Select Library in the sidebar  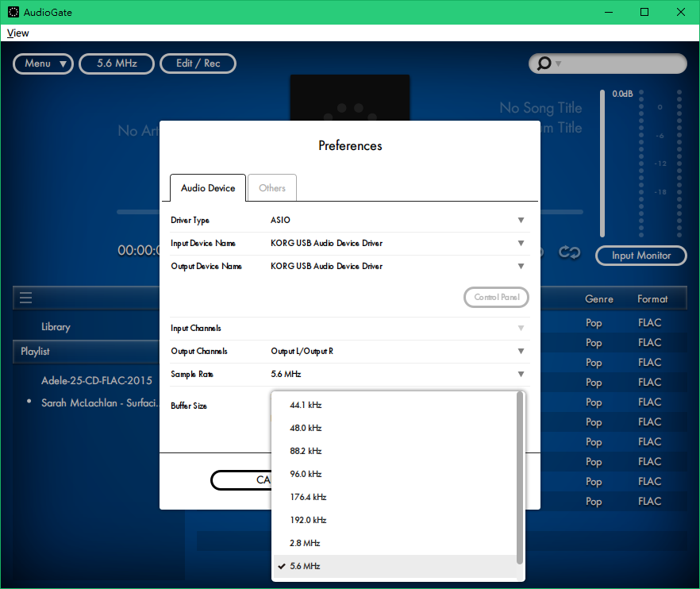pyautogui.click(x=56, y=327)
